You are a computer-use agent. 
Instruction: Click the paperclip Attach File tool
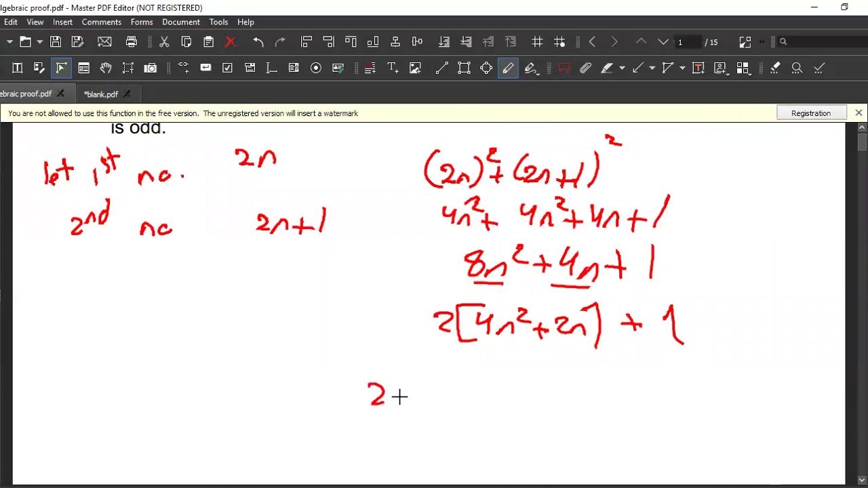point(586,68)
